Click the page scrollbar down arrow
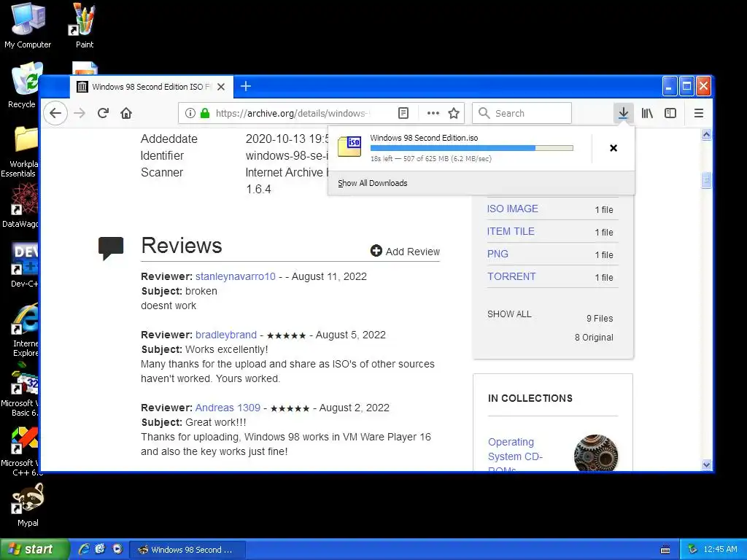Image resolution: width=747 pixels, height=560 pixels. coord(706,464)
